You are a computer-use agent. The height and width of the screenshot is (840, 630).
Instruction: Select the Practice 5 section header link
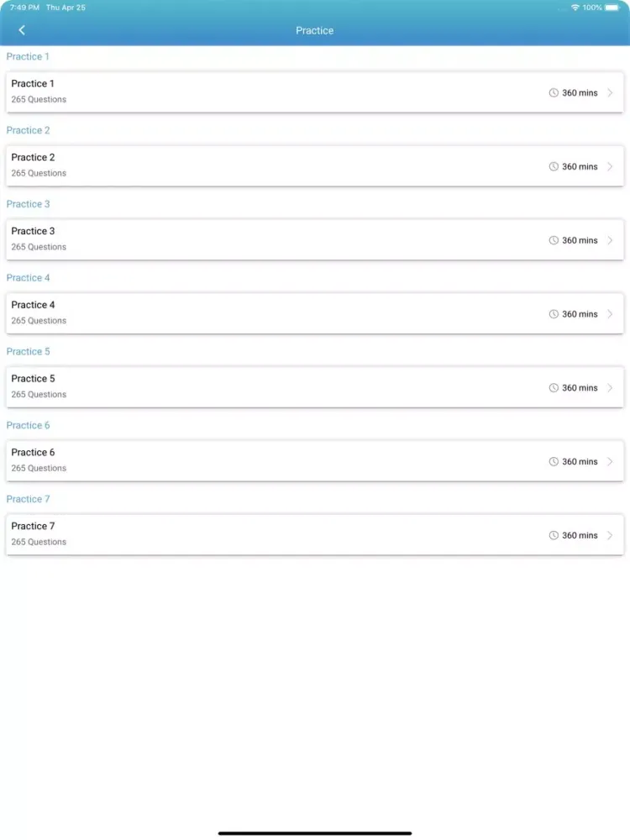pyautogui.click(x=28, y=351)
